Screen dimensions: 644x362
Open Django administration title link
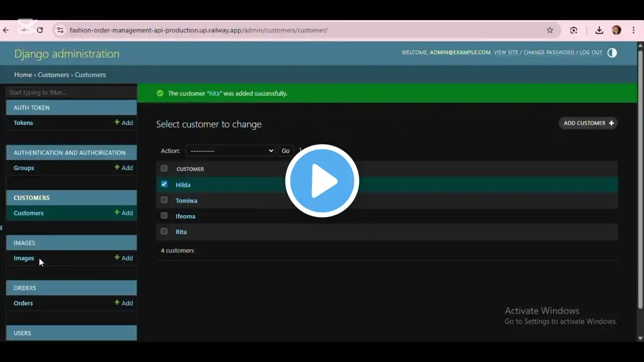(x=67, y=54)
